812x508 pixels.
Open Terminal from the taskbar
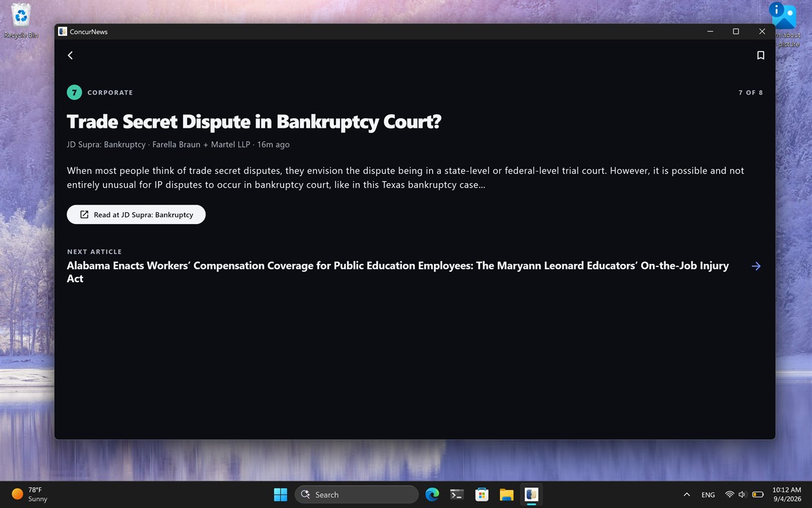457,494
